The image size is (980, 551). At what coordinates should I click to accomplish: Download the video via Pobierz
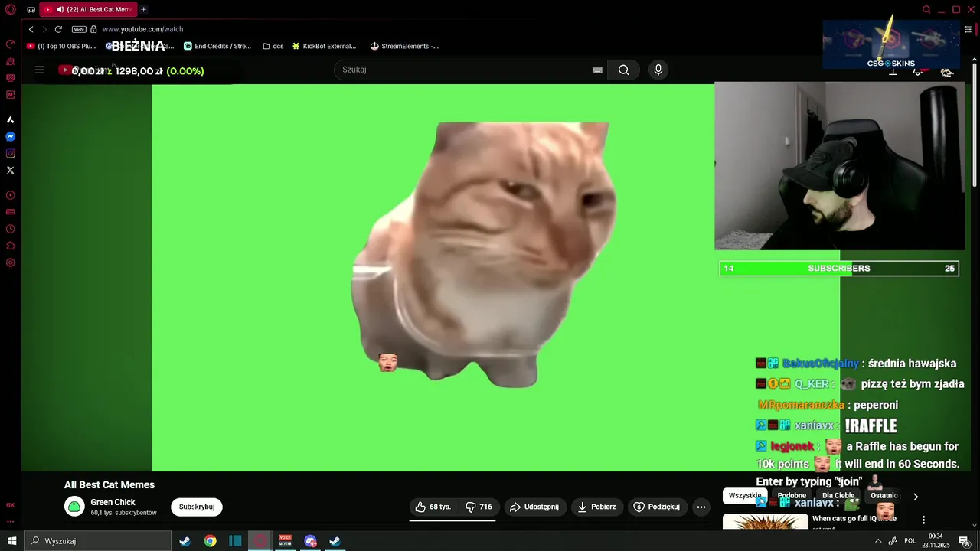pyautogui.click(x=596, y=507)
